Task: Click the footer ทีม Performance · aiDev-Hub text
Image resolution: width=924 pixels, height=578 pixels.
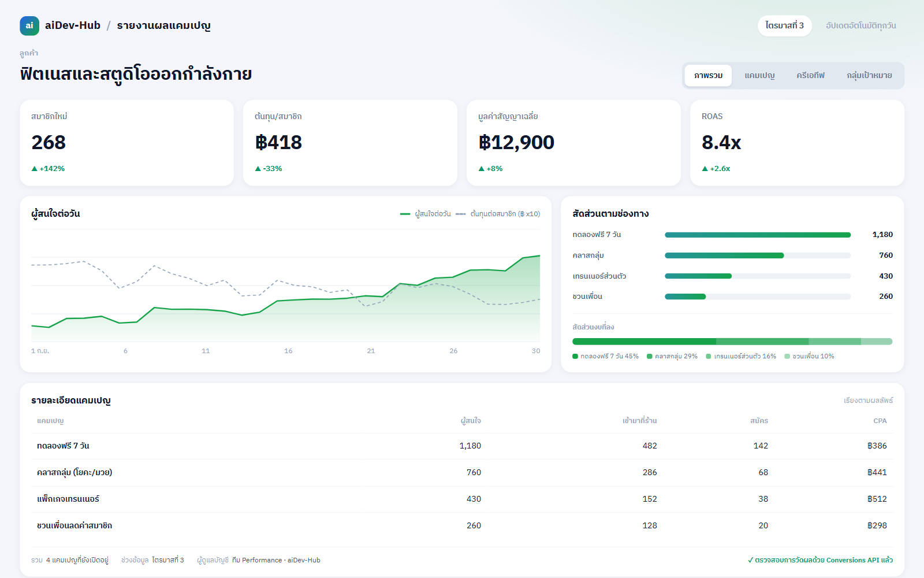Action: click(x=276, y=560)
